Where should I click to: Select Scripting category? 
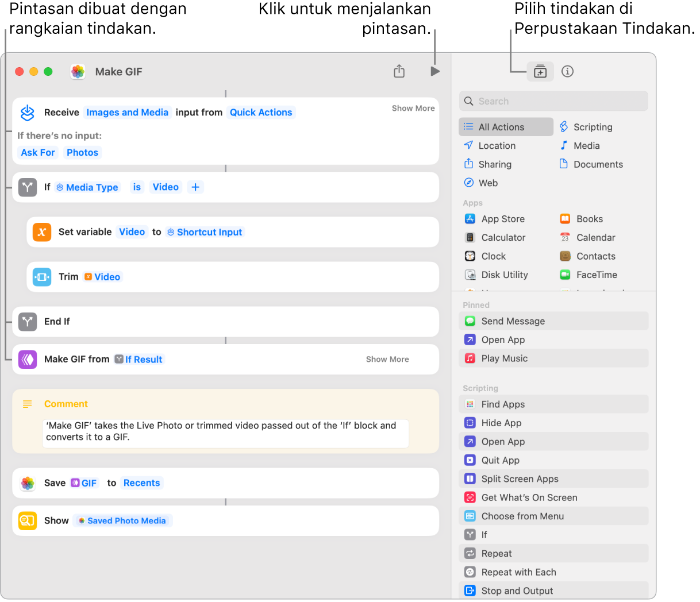pyautogui.click(x=586, y=127)
